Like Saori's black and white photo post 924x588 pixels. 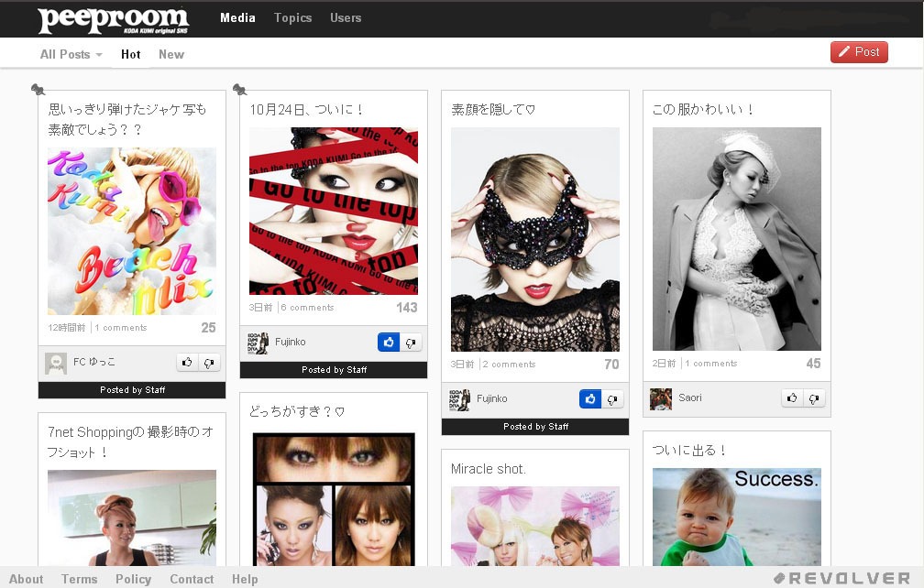click(792, 398)
